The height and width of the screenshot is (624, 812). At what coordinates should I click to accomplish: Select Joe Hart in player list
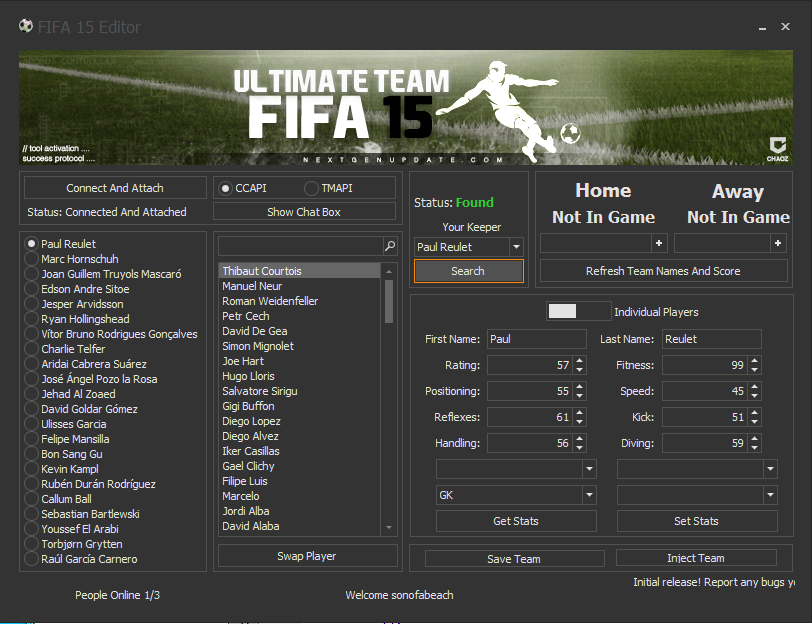coord(300,361)
